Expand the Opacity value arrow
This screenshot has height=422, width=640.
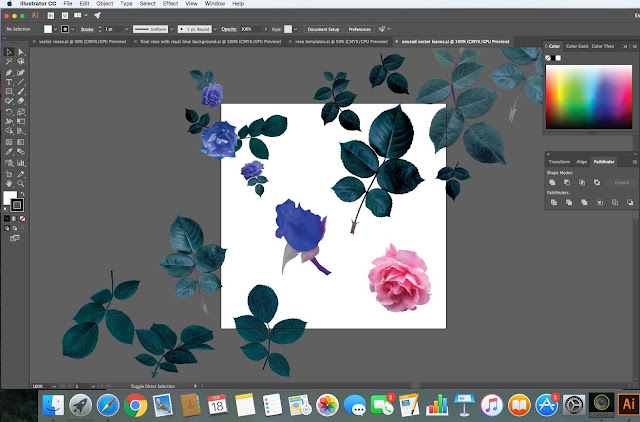[266, 29]
